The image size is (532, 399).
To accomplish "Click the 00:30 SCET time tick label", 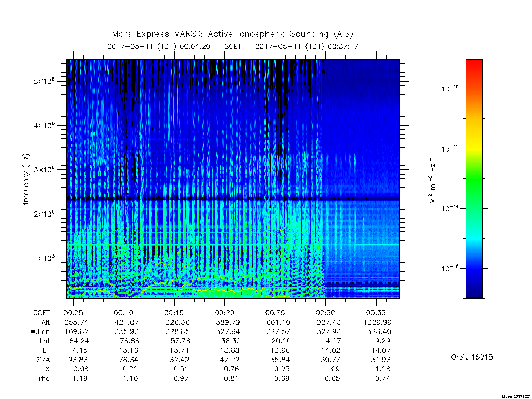I will (x=325, y=313).
